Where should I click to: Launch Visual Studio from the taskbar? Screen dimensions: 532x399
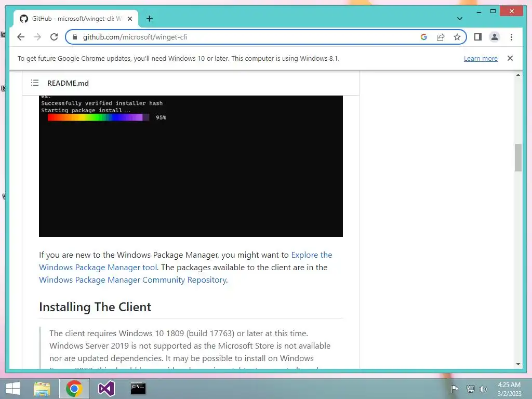click(x=106, y=389)
